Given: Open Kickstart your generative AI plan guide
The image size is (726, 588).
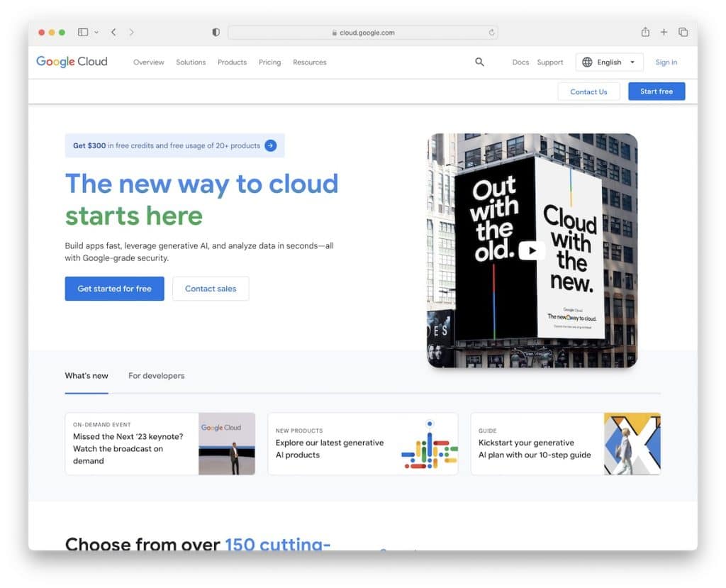Looking at the screenshot, I should coord(566,444).
